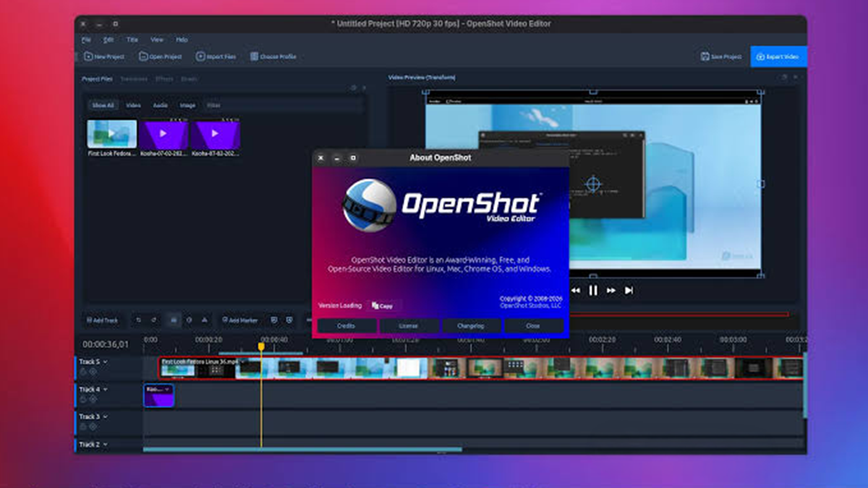The height and width of the screenshot is (488, 868).
Task: Jump to previous marker icon
Action: click(274, 320)
